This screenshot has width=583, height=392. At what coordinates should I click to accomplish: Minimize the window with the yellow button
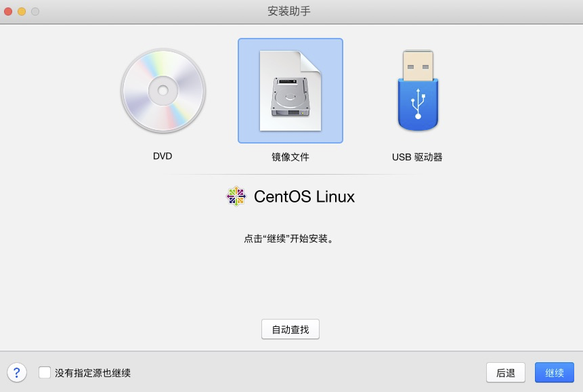[x=22, y=12]
